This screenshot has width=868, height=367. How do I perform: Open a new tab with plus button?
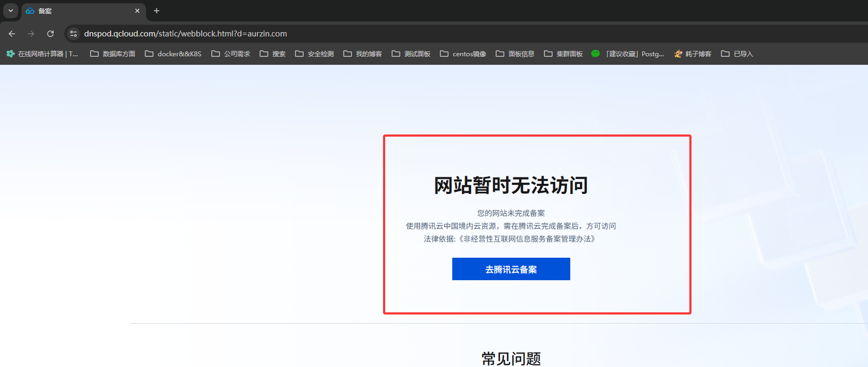tap(157, 11)
